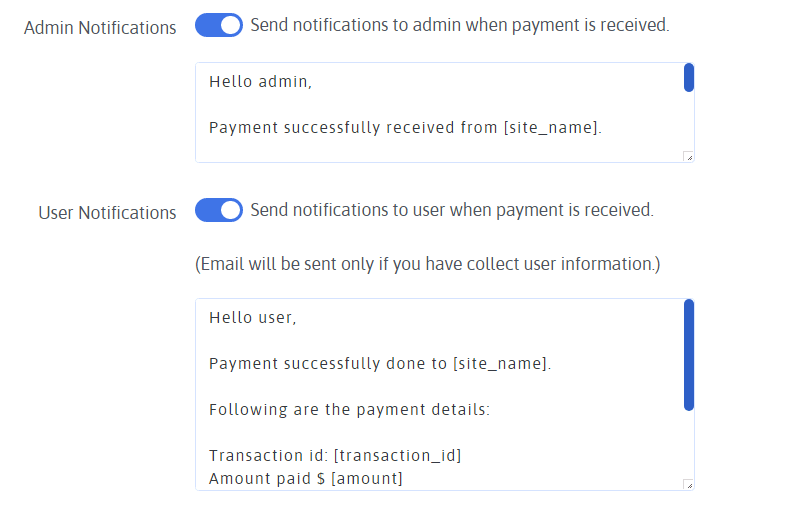Image resolution: width=811 pixels, height=516 pixels.
Task: Click "Send notifications to user" label text
Action: (x=451, y=210)
